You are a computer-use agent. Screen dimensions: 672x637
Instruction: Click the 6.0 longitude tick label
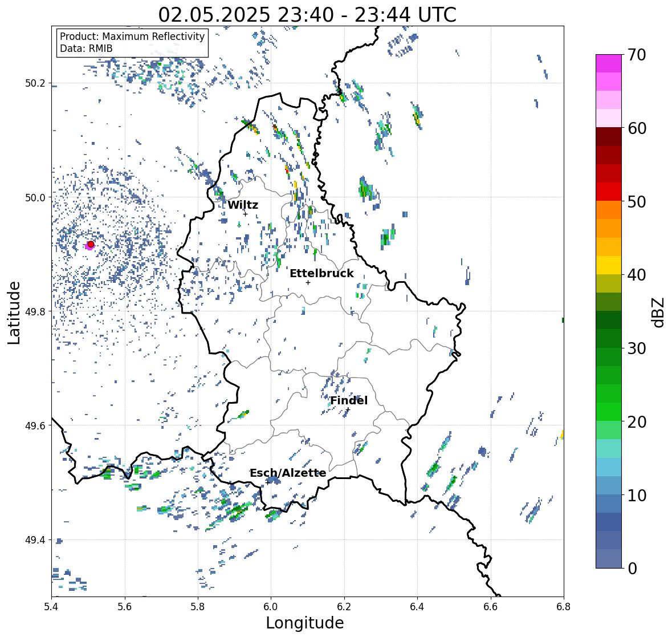click(x=271, y=606)
